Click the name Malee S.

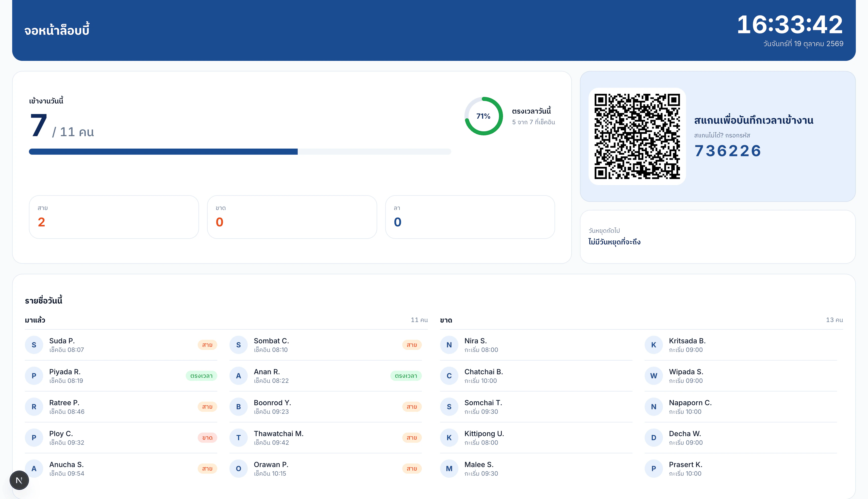click(x=479, y=464)
